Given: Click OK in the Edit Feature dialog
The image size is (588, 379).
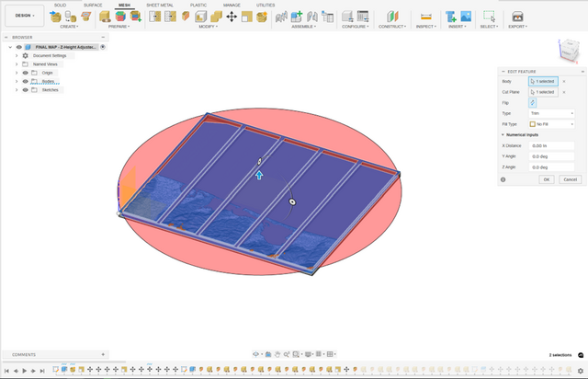Looking at the screenshot, I should tap(546, 179).
